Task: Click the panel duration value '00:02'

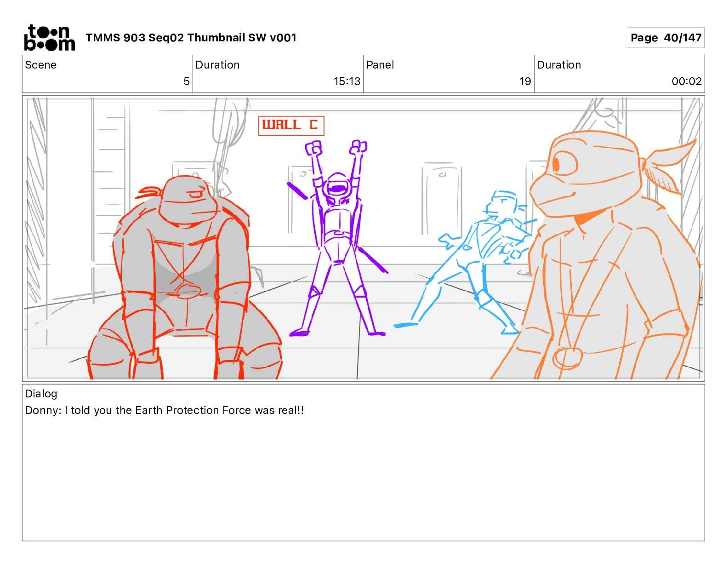Action: click(x=687, y=81)
